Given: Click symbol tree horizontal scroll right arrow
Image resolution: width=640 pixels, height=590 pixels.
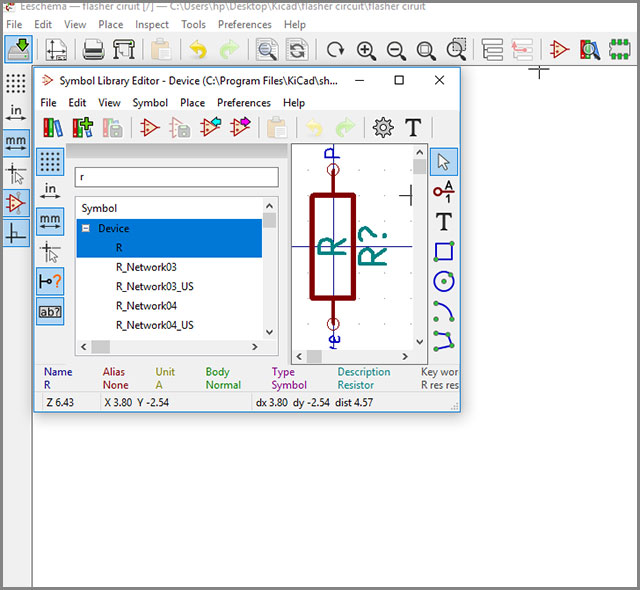Looking at the screenshot, I should [x=255, y=347].
